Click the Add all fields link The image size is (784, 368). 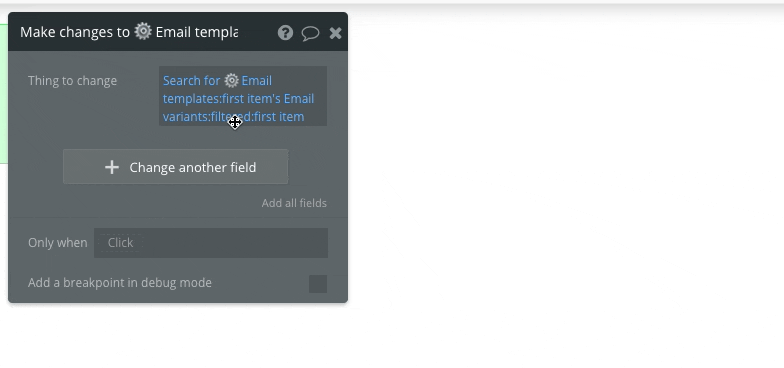[294, 203]
